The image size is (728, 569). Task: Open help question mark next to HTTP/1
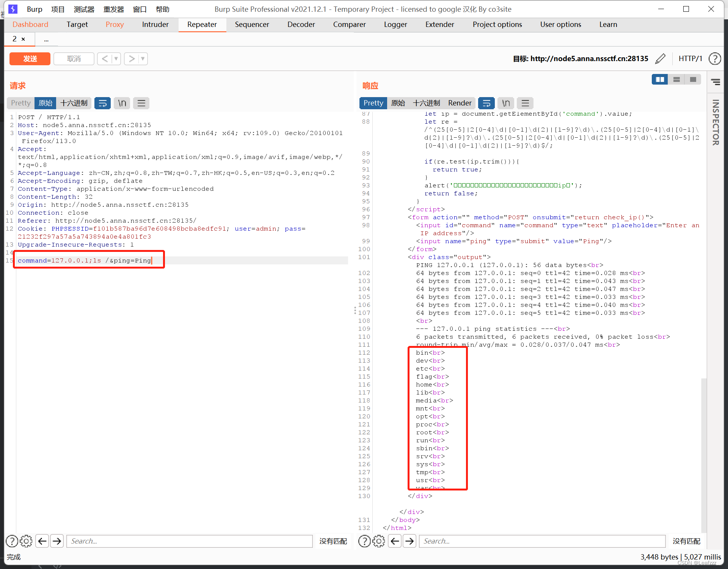point(715,59)
